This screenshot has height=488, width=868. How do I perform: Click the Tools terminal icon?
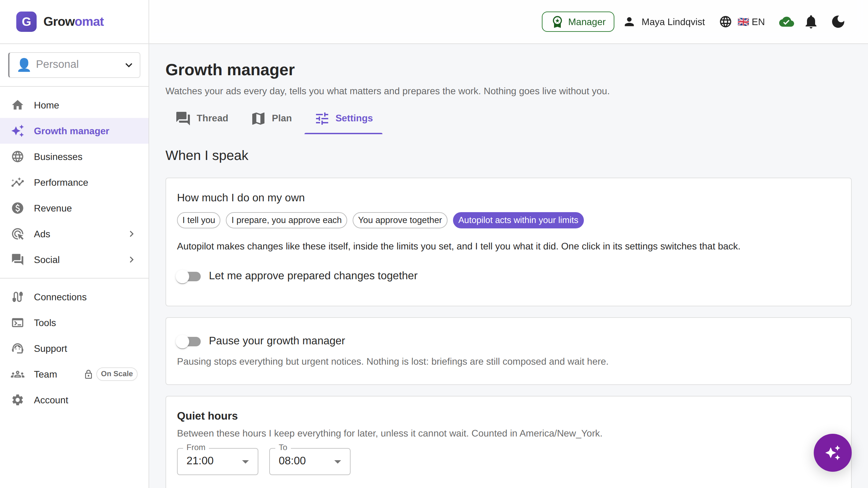[x=18, y=323]
